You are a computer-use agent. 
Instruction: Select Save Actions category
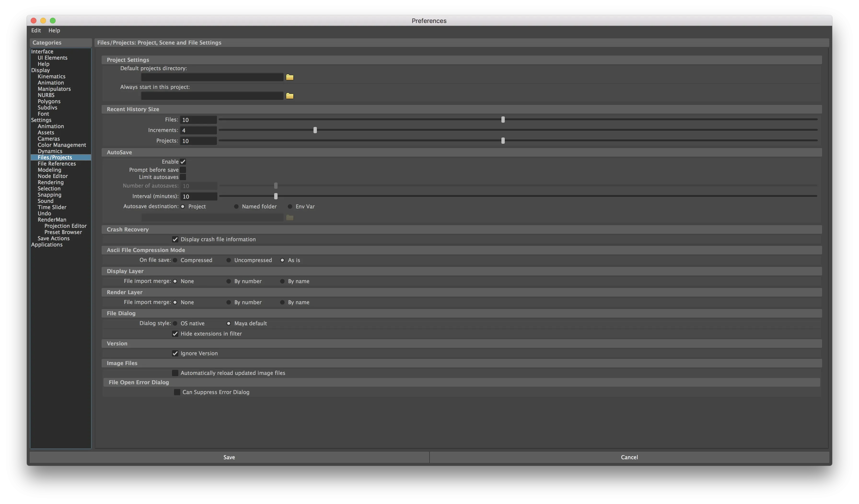[53, 239]
